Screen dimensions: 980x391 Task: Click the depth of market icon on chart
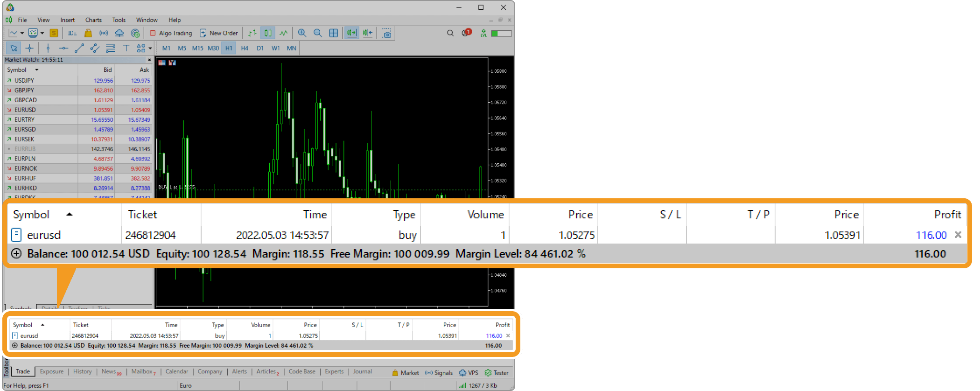click(172, 63)
